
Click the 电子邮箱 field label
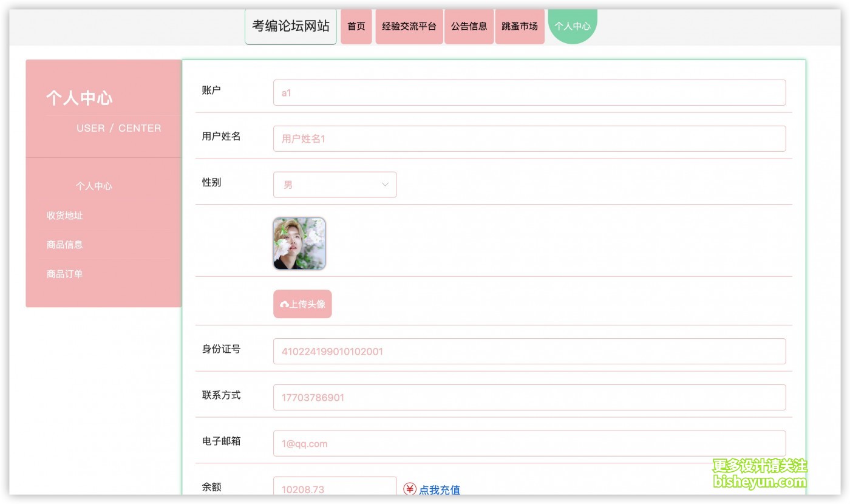point(222,441)
